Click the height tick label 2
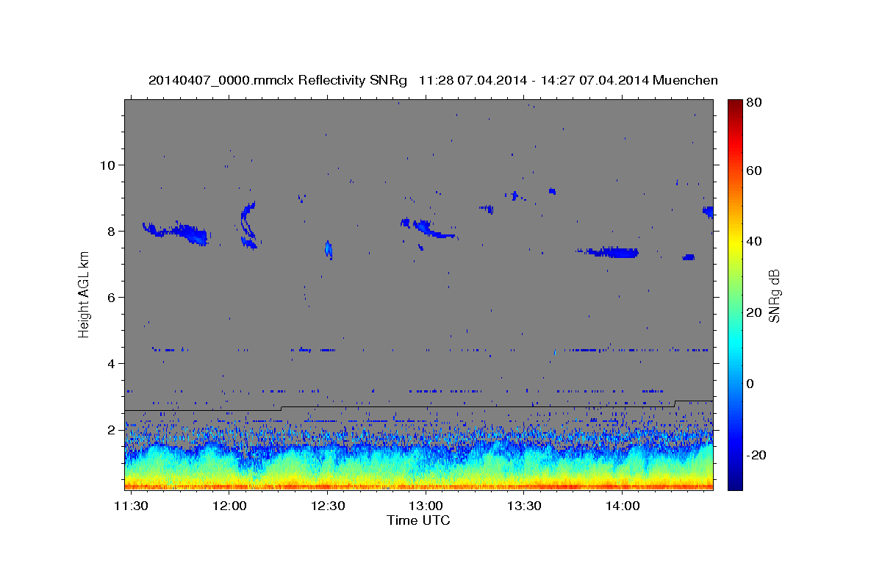The width and height of the screenshot is (882, 588). tap(111, 429)
